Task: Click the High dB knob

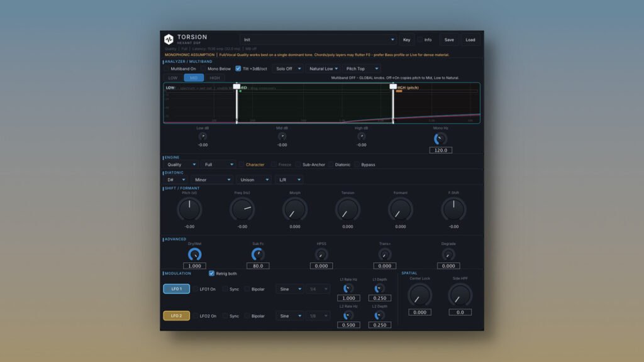Action: (362, 136)
